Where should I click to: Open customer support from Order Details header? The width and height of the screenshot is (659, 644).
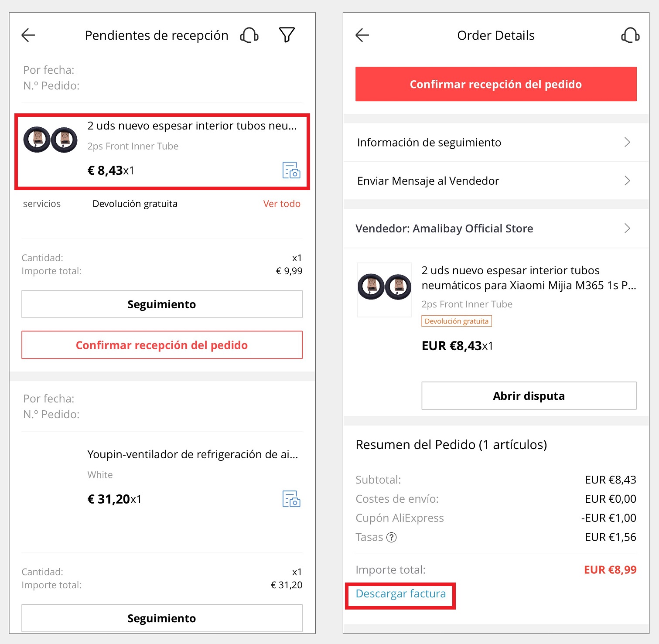(x=630, y=35)
